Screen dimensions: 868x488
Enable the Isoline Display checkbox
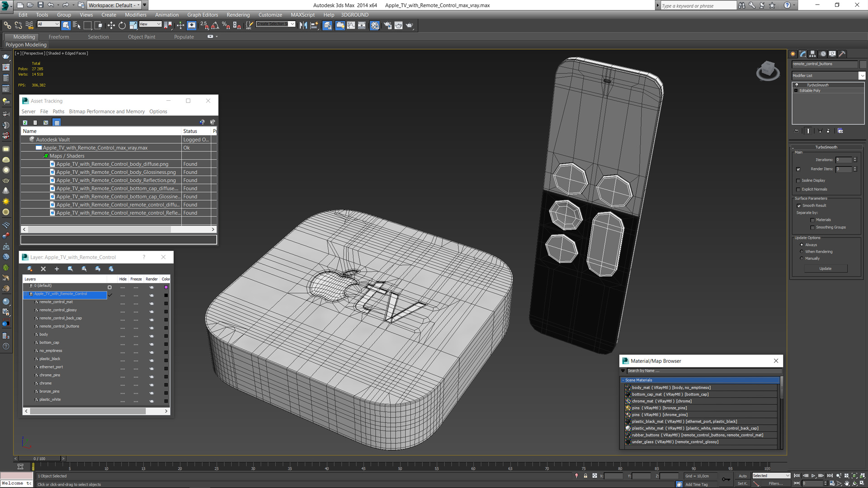coord(798,181)
